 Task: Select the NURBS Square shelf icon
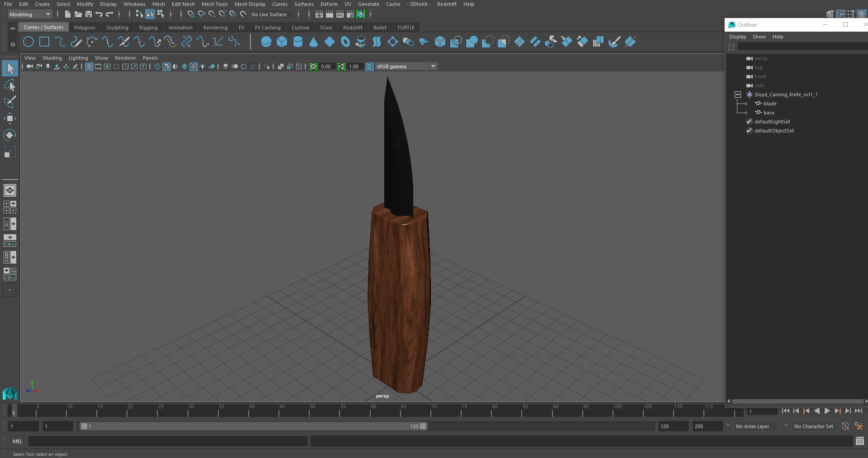tap(44, 42)
